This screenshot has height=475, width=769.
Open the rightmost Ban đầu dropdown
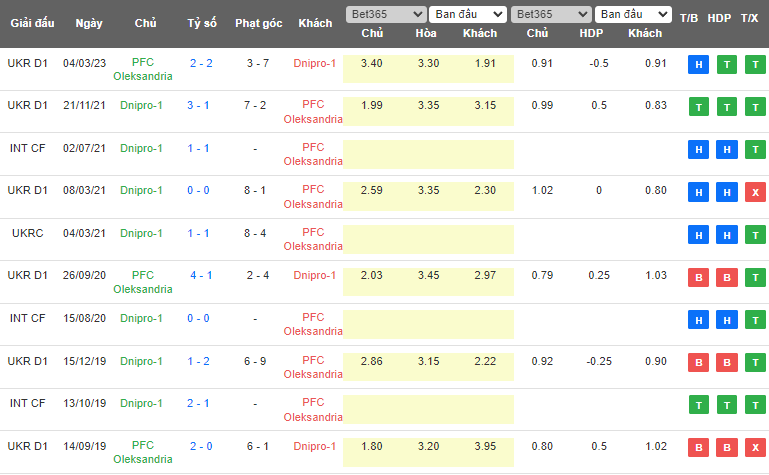(632, 15)
